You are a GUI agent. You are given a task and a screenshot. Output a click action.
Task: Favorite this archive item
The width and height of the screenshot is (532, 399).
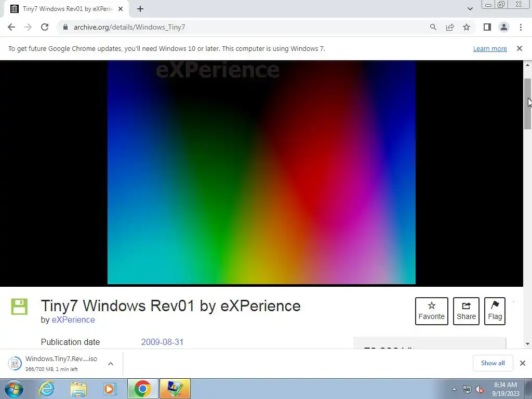pos(432,311)
